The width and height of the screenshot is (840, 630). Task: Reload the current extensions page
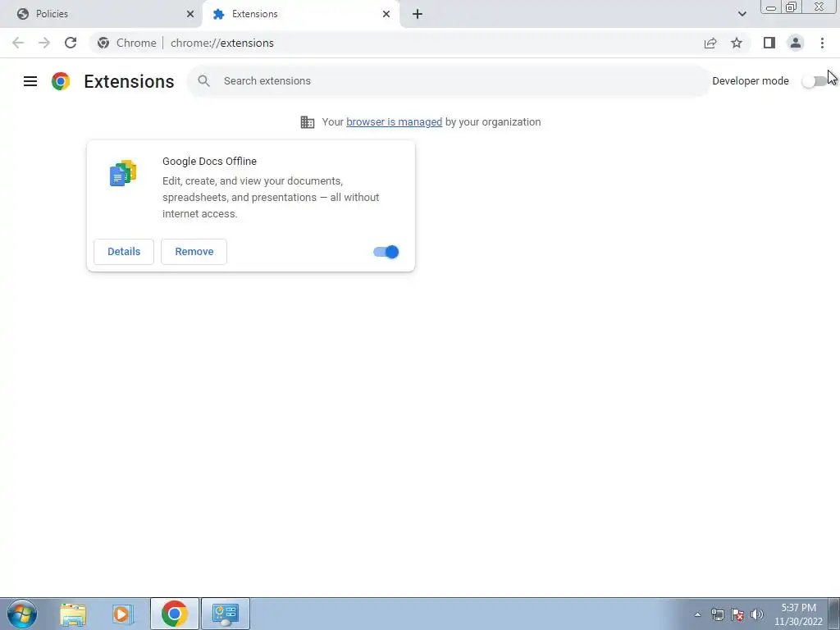tap(71, 43)
